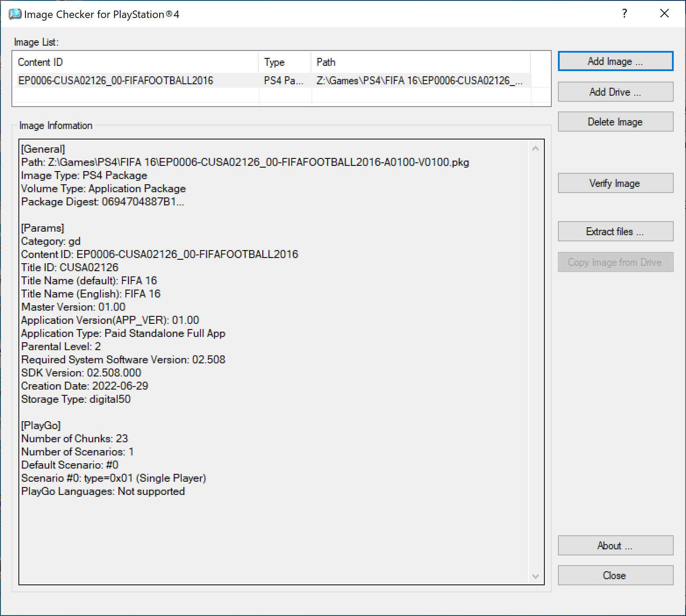Viewport: 686px width, 616px height.
Task: Click the [PlayGo] section heading
Action: tap(41, 426)
